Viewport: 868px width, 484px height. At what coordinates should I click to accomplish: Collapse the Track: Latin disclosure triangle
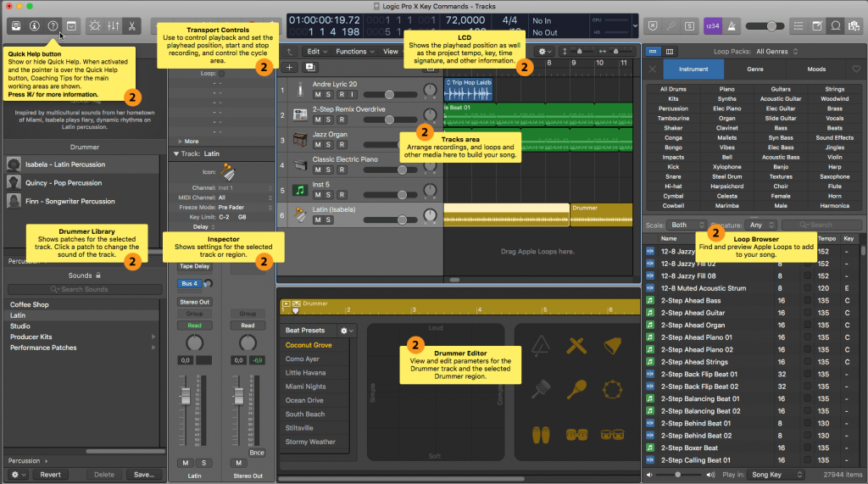(176, 153)
